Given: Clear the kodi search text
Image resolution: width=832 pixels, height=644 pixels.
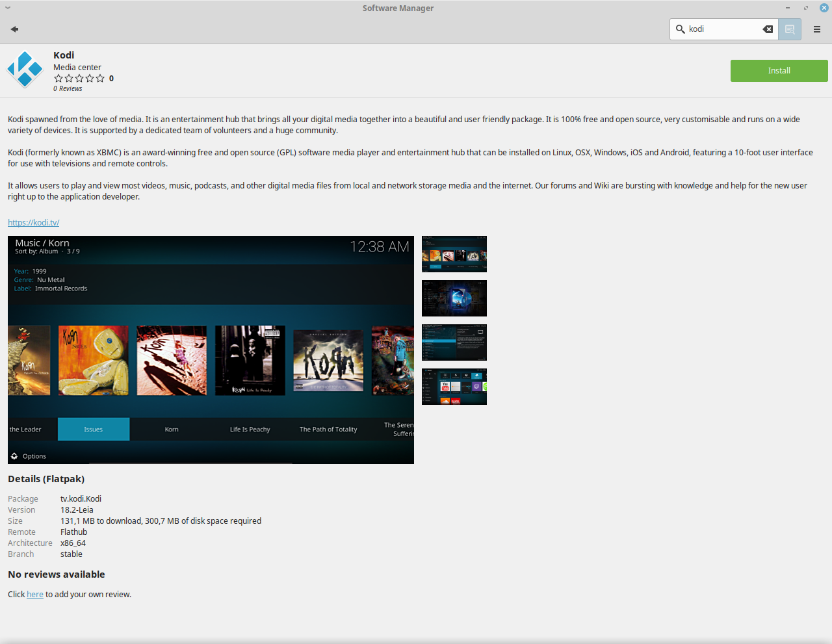Looking at the screenshot, I should click(768, 29).
